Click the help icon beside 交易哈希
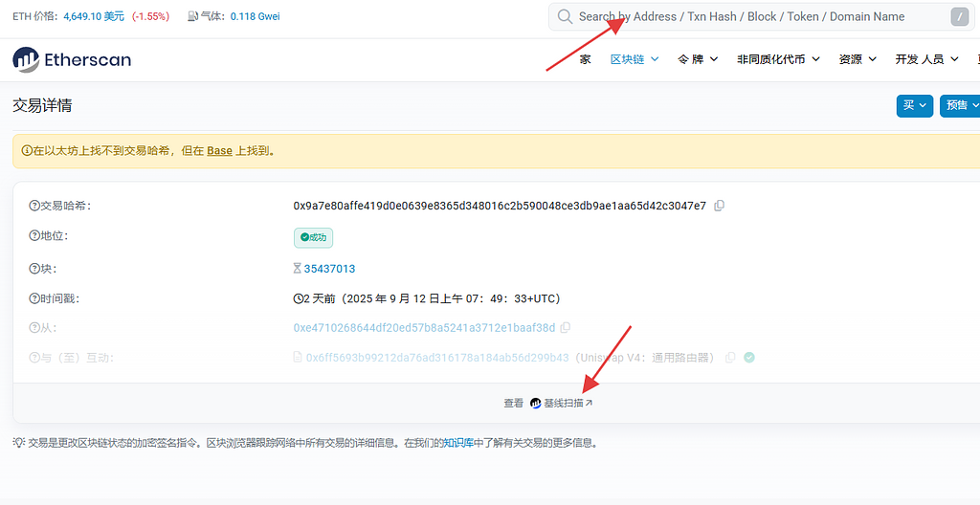 coord(34,206)
